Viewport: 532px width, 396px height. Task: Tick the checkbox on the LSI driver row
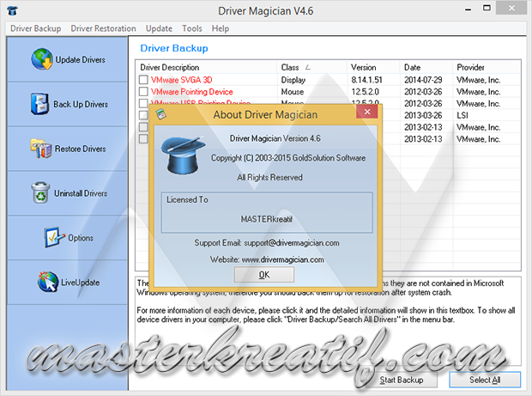point(143,115)
